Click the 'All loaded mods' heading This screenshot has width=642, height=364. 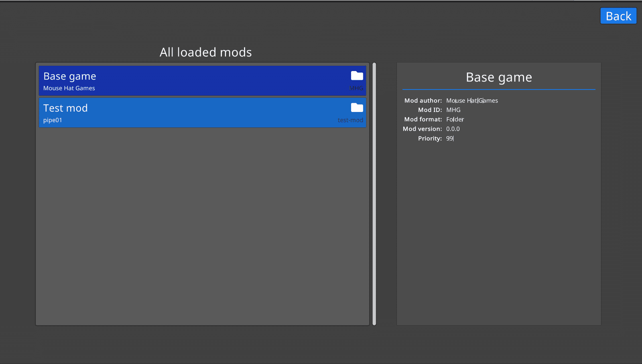coord(206,52)
